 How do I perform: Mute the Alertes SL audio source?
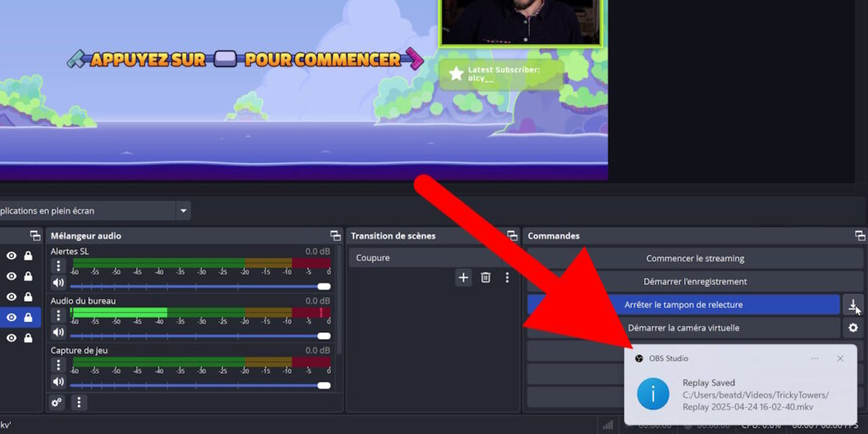(x=58, y=283)
